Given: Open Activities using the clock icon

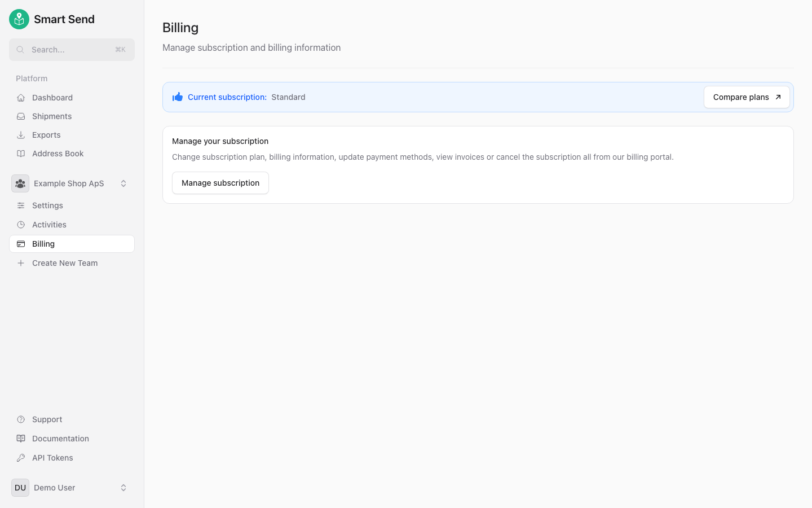Looking at the screenshot, I should (x=20, y=224).
